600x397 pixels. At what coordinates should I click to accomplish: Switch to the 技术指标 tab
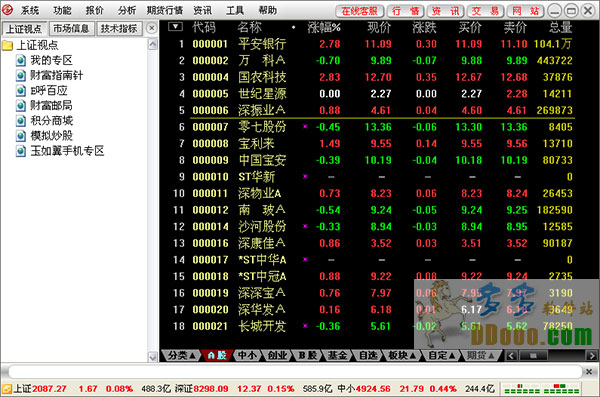click(119, 28)
